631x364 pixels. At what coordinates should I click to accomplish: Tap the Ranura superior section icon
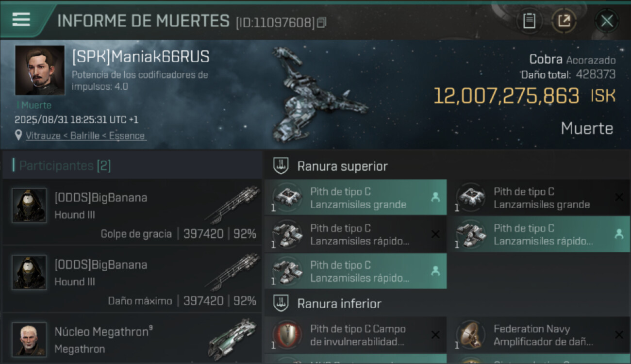[281, 166]
